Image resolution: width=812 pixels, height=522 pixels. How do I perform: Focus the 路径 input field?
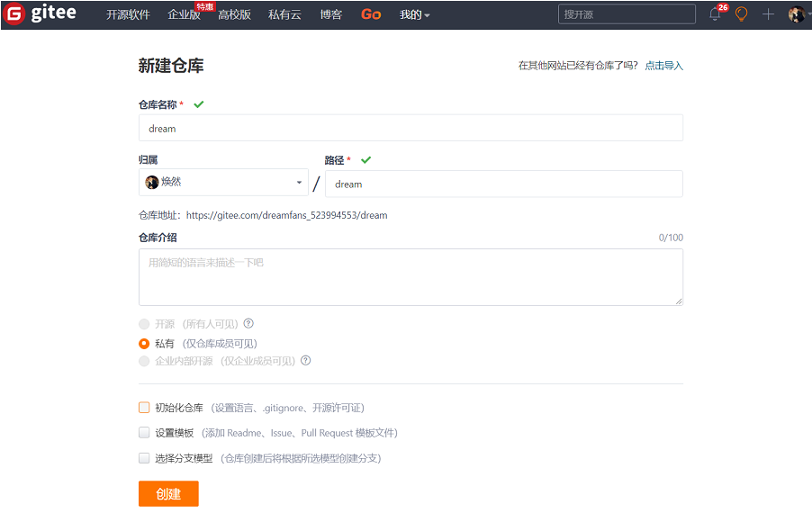coord(504,184)
